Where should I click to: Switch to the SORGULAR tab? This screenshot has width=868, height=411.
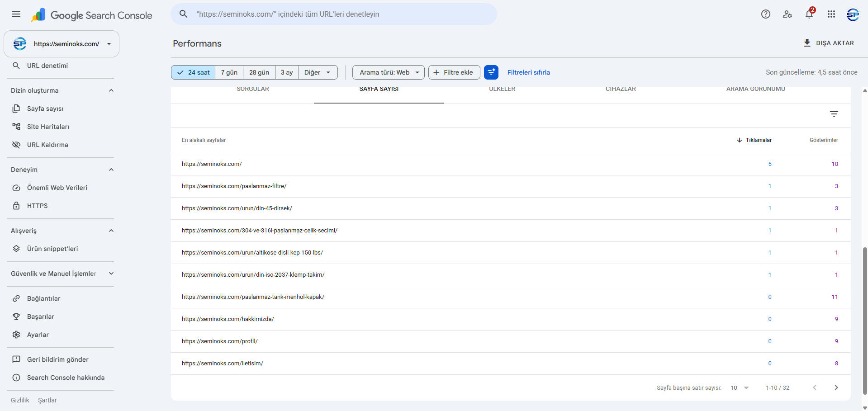(x=253, y=90)
